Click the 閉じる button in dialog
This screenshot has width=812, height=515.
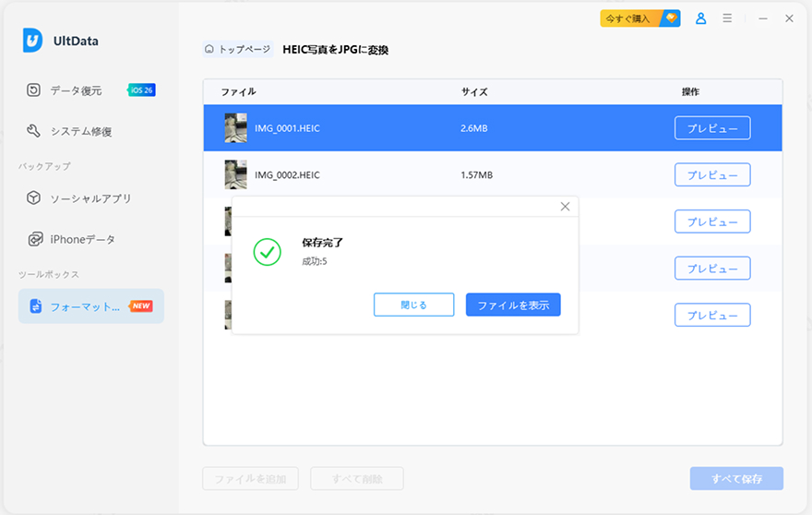tap(413, 305)
